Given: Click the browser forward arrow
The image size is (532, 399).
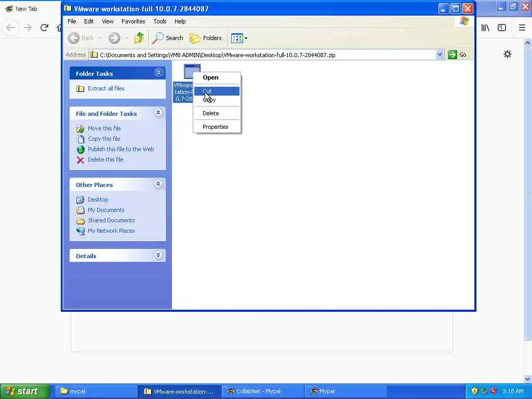Looking at the screenshot, I should click(x=28, y=28).
